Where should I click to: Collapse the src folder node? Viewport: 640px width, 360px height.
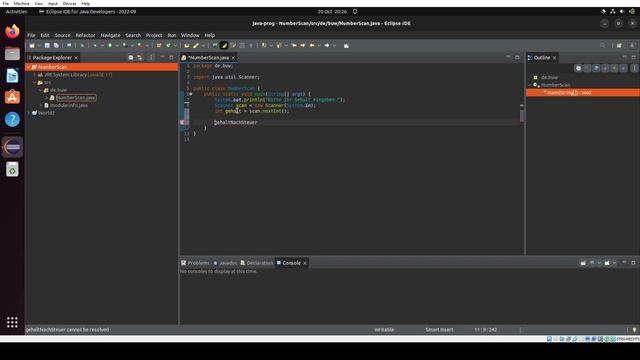click(x=35, y=82)
